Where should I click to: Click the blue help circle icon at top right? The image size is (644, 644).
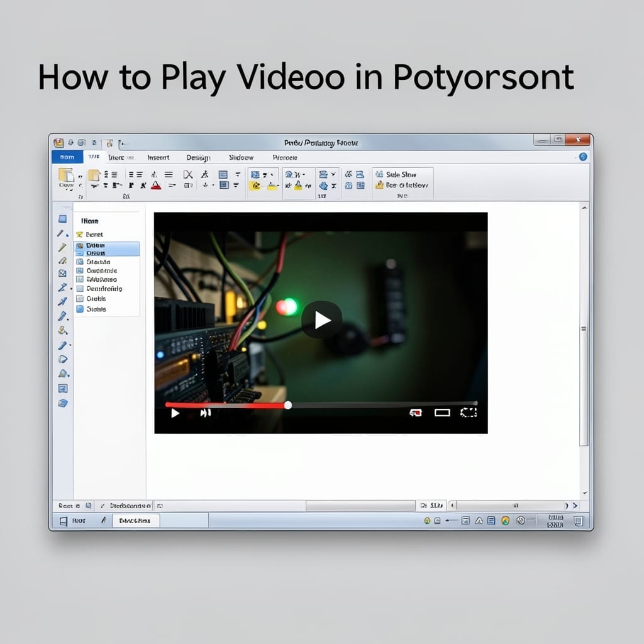tap(583, 157)
